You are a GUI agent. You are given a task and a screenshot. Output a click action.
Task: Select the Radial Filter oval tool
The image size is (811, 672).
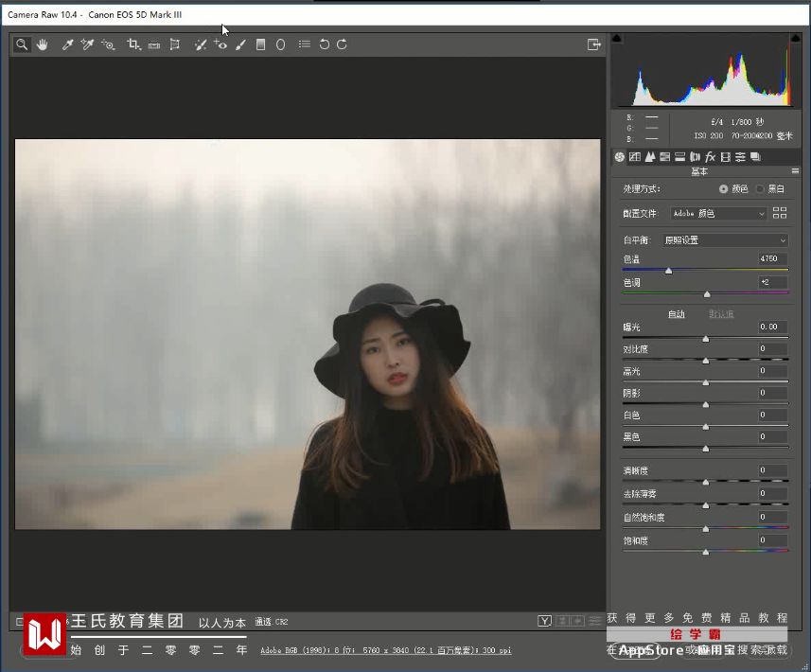tap(280, 44)
